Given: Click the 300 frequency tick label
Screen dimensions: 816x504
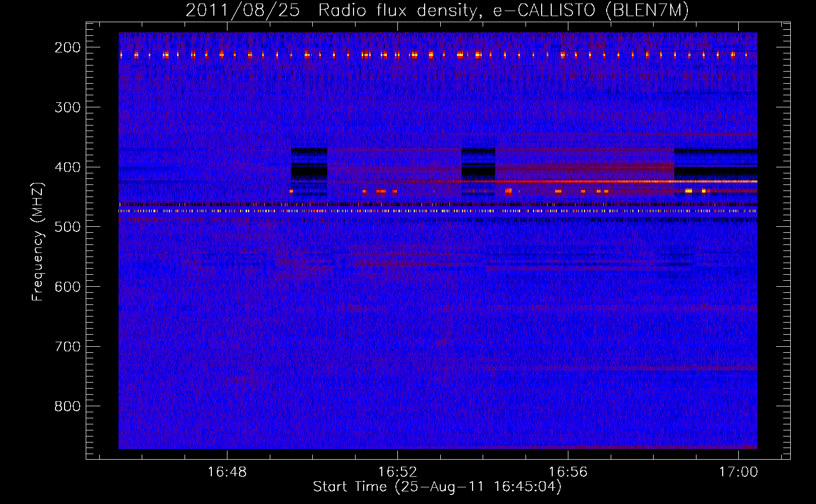Looking at the screenshot, I should tap(67, 107).
